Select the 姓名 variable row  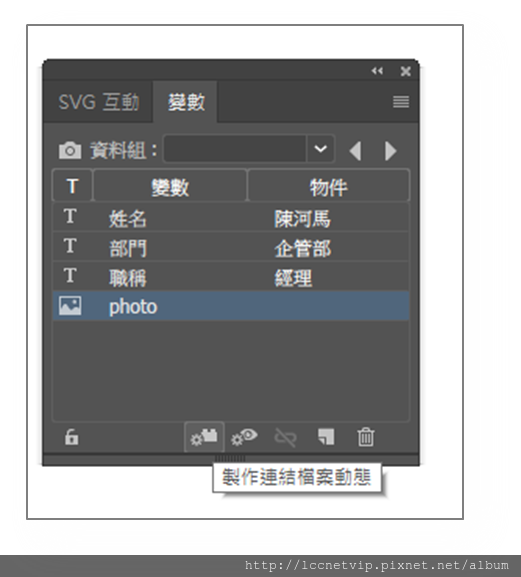tap(231, 217)
